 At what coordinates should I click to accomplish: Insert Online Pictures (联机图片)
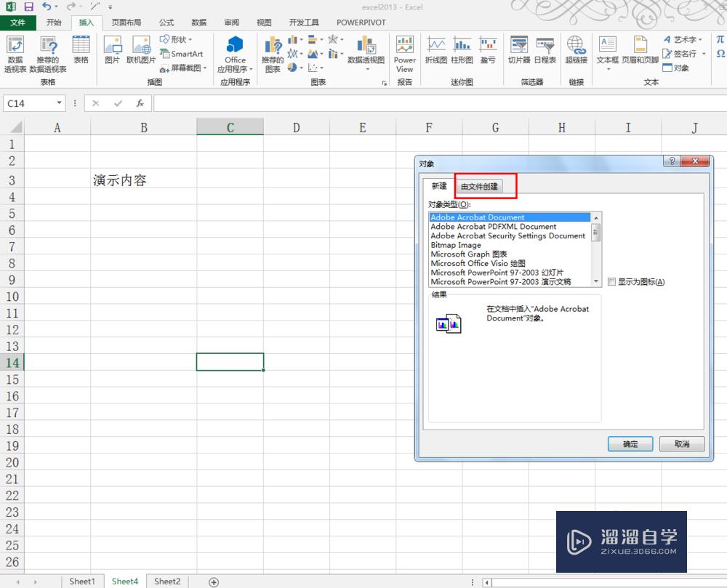(x=141, y=49)
